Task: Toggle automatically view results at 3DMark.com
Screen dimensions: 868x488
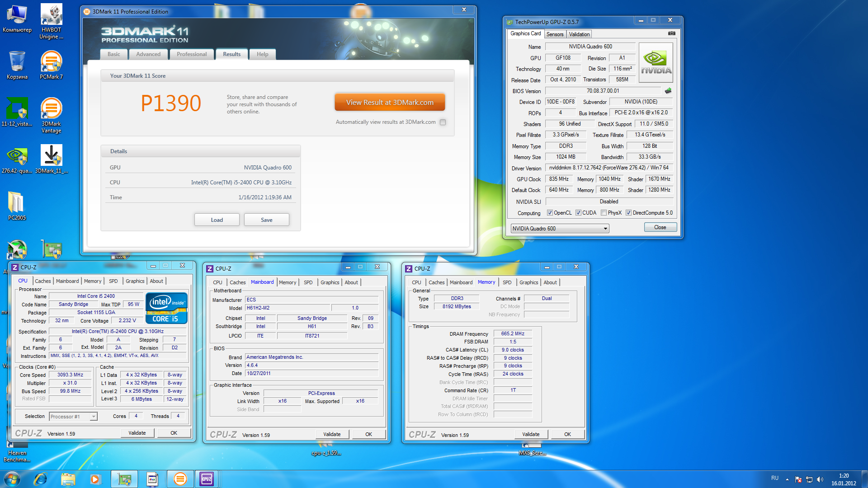Action: (x=443, y=122)
